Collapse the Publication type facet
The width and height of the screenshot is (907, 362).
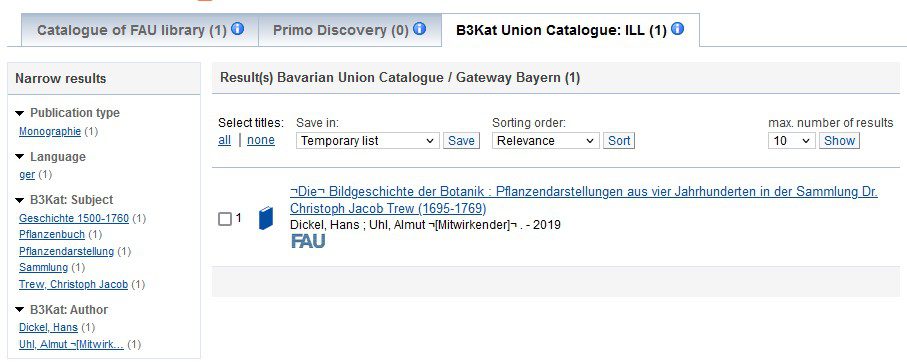[20, 113]
